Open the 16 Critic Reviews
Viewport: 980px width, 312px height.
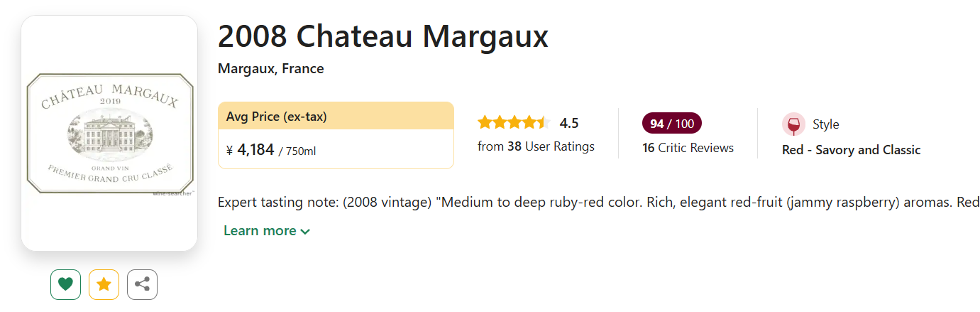pos(688,148)
